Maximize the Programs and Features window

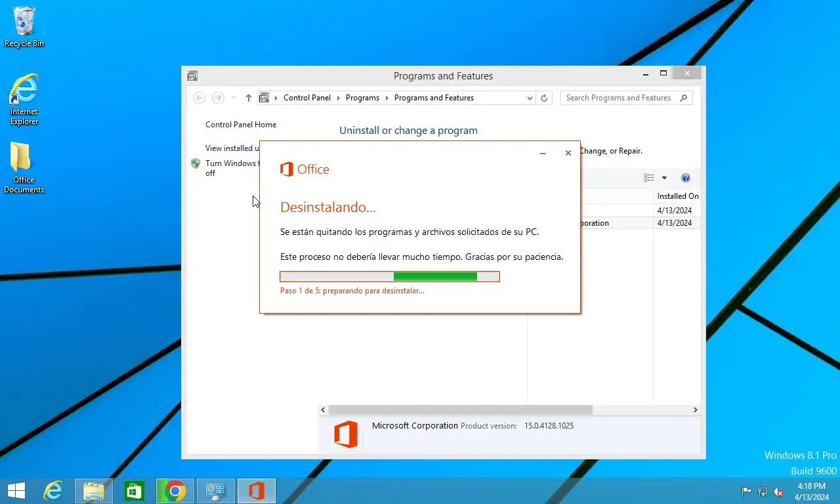(663, 73)
